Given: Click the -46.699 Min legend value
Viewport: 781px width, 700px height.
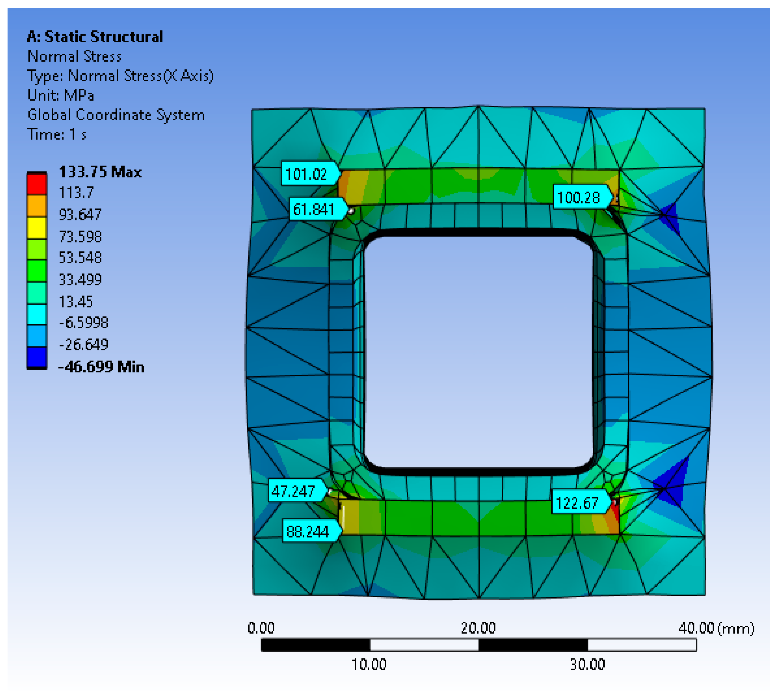Looking at the screenshot, I should click(101, 367).
